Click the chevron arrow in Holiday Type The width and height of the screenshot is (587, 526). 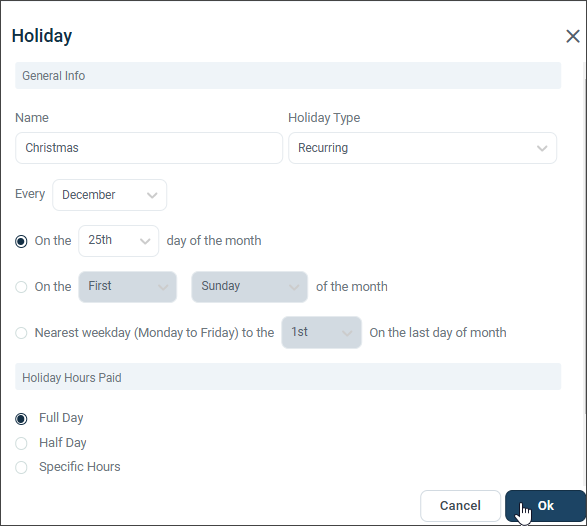point(542,148)
